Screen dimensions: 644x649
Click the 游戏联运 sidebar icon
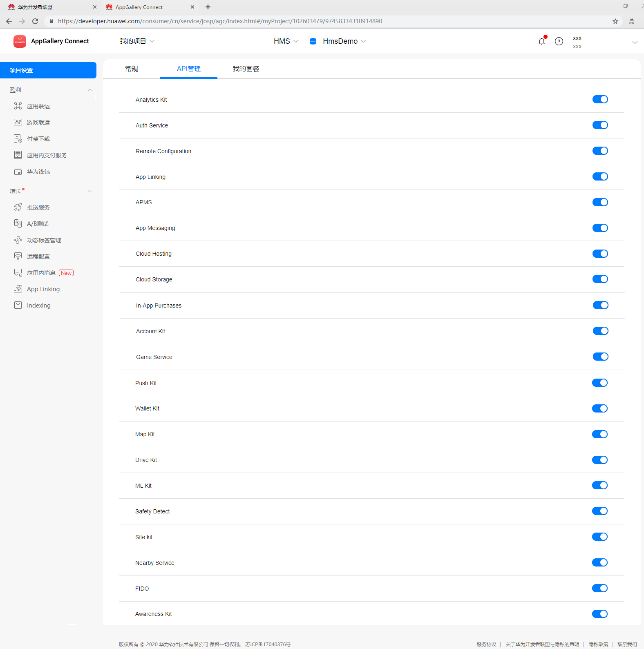point(18,123)
